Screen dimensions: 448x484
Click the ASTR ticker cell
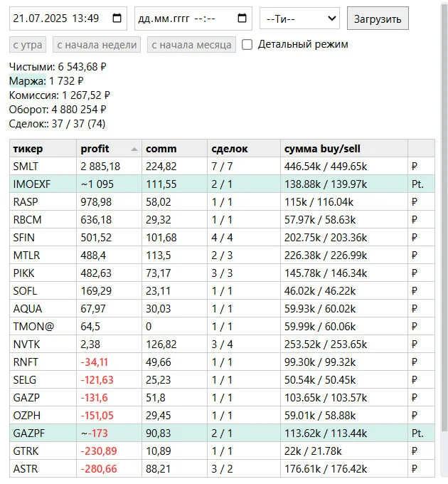(43, 468)
